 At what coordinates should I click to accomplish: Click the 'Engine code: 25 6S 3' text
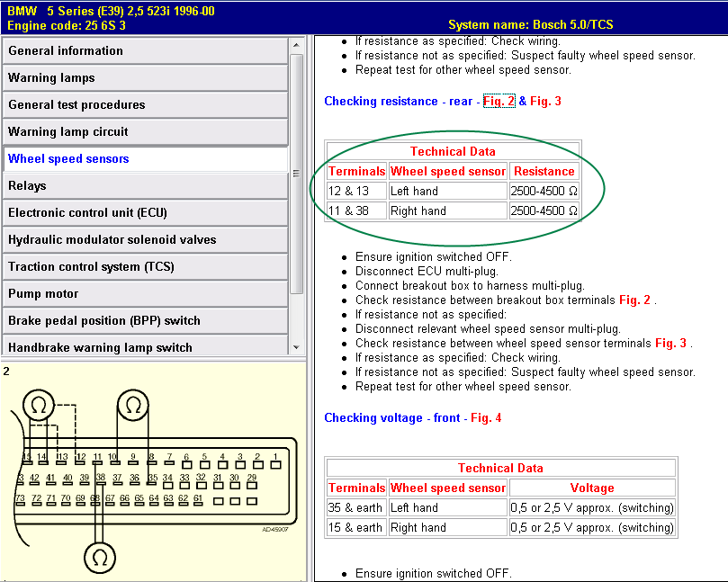[x=67, y=25]
